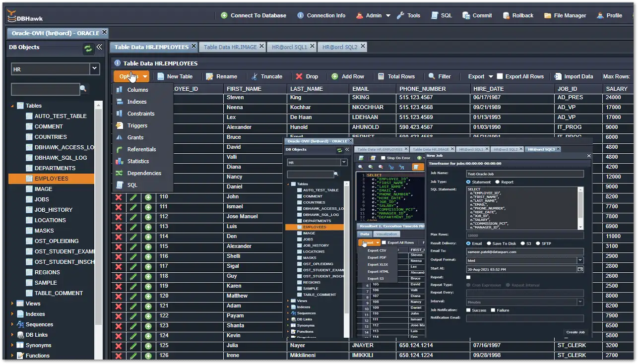Click the New Table button

coord(176,76)
